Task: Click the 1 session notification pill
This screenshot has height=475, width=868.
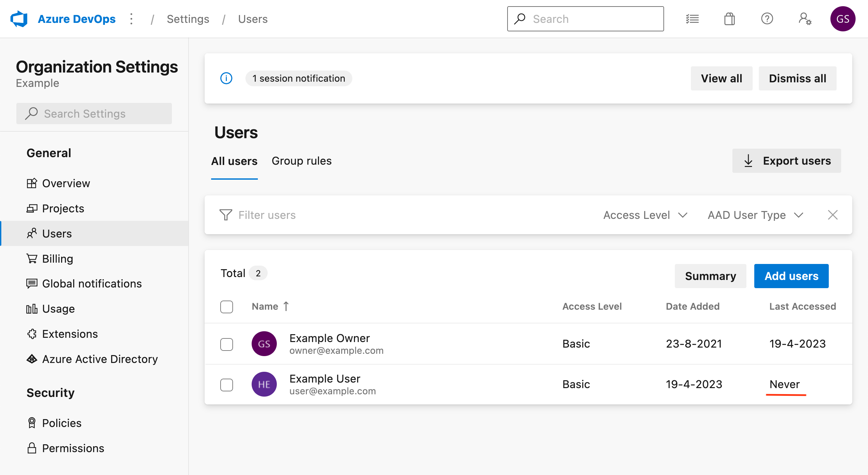Action: click(299, 78)
